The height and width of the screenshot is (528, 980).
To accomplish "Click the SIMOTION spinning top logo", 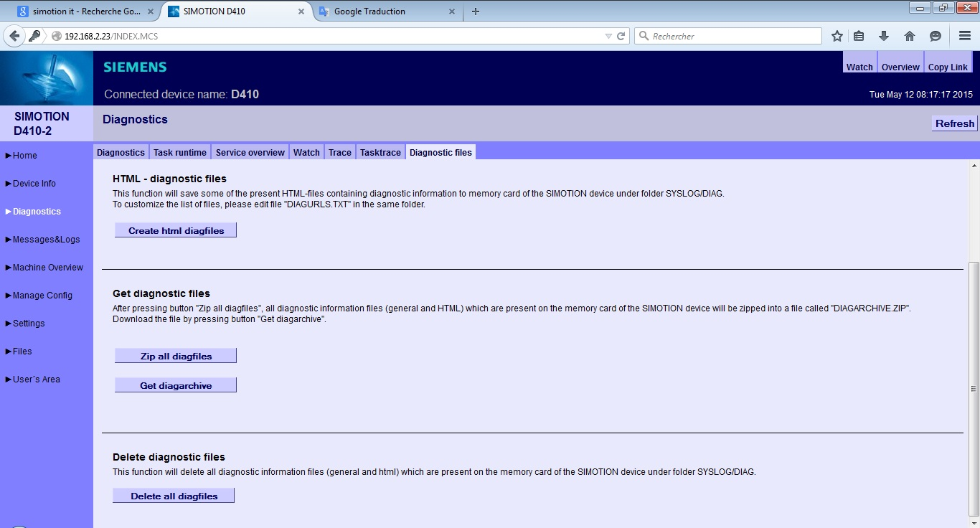I will 47,78.
